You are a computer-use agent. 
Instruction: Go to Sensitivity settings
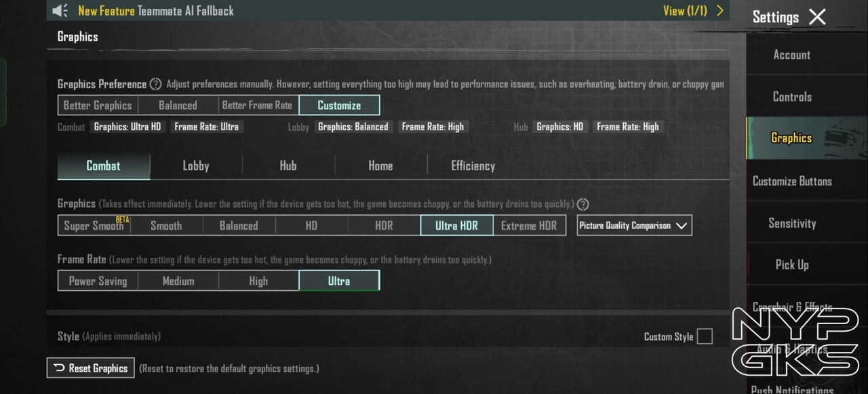tap(792, 223)
